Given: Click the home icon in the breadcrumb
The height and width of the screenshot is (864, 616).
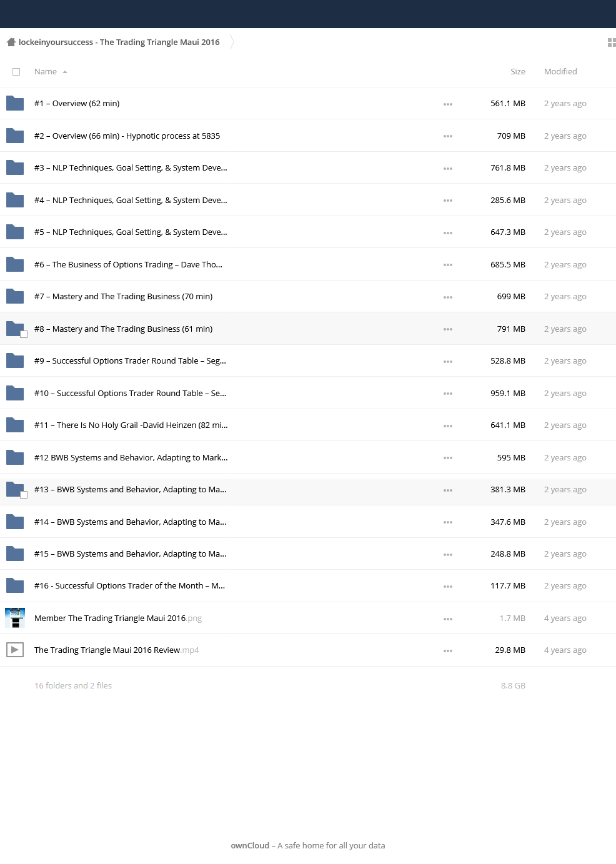Looking at the screenshot, I should tap(11, 42).
